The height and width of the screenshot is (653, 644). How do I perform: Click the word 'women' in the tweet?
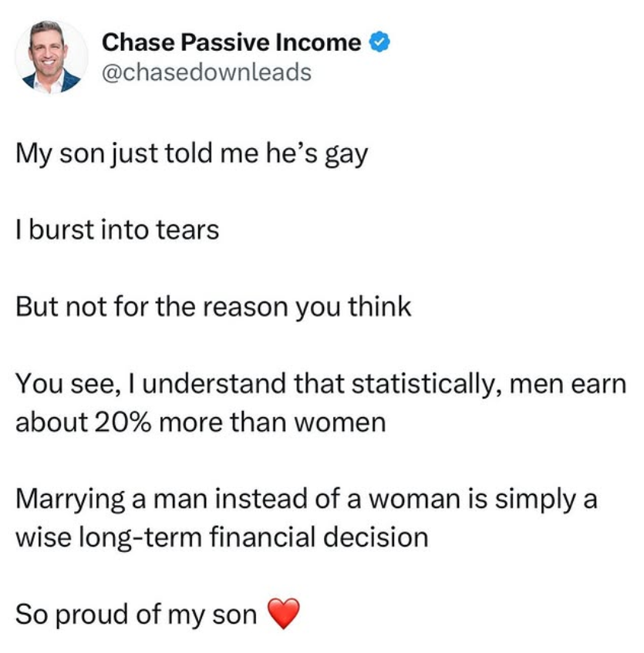pos(346,422)
